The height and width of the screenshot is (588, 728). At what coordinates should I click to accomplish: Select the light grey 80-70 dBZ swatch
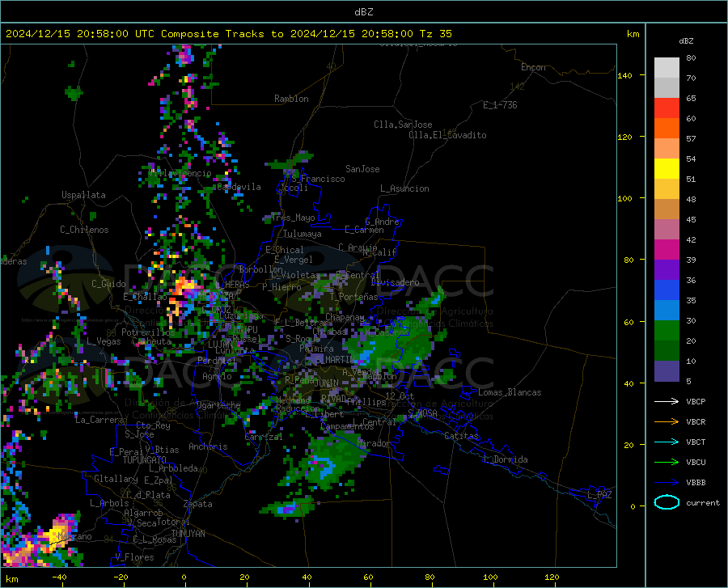667,68
